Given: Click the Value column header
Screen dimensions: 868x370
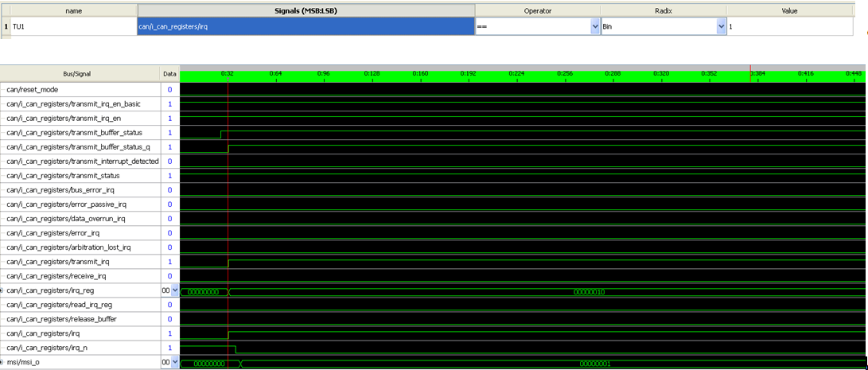Looking at the screenshot, I should coord(790,10).
